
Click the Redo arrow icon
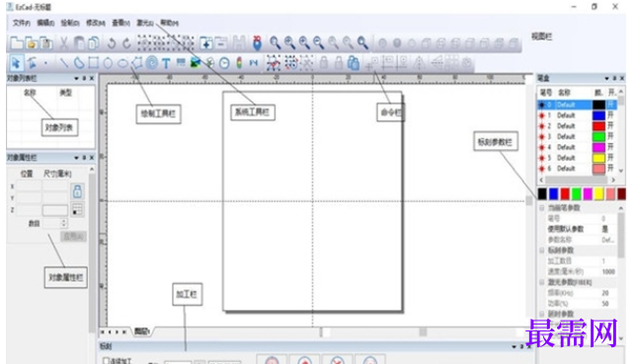[126, 43]
